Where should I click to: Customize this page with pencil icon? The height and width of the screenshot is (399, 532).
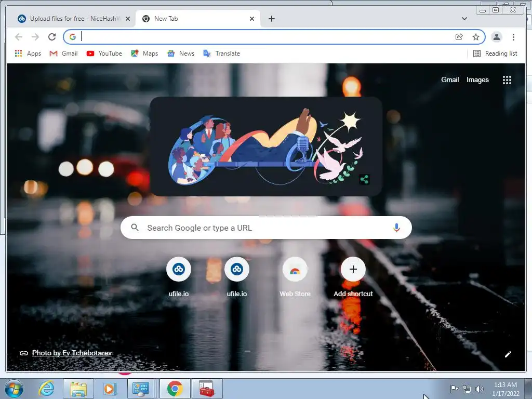pyautogui.click(x=508, y=354)
